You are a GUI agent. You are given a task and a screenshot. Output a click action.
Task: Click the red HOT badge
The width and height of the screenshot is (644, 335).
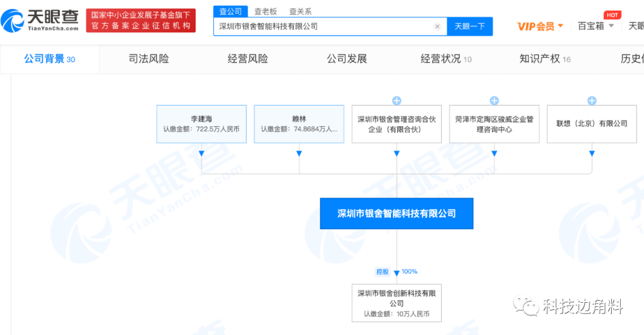[x=612, y=15]
